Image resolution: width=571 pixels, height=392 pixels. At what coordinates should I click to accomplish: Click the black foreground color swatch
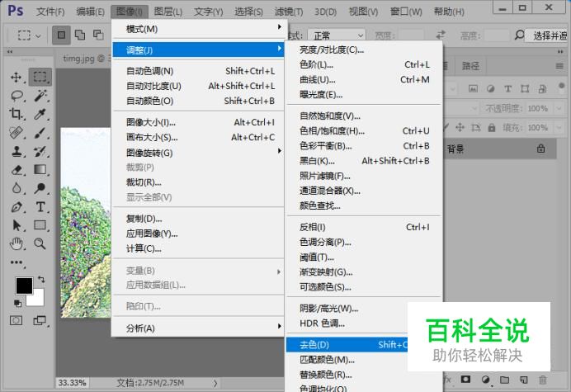24,286
